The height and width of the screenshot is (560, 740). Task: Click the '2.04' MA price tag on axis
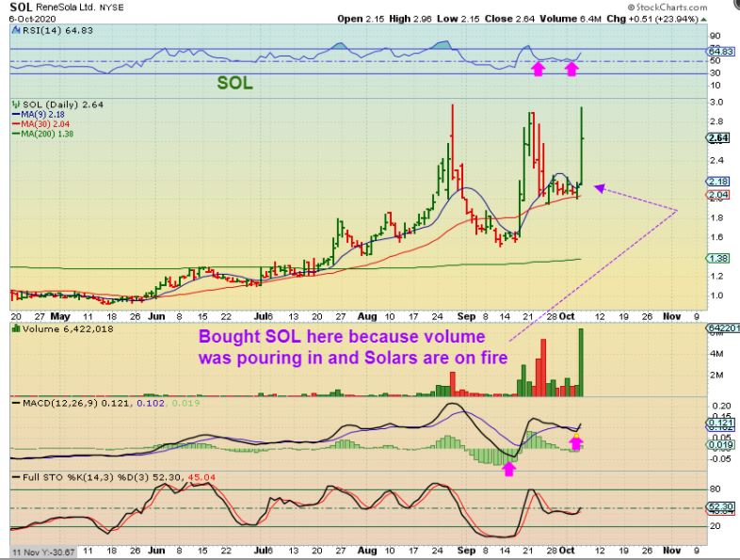[x=717, y=195]
